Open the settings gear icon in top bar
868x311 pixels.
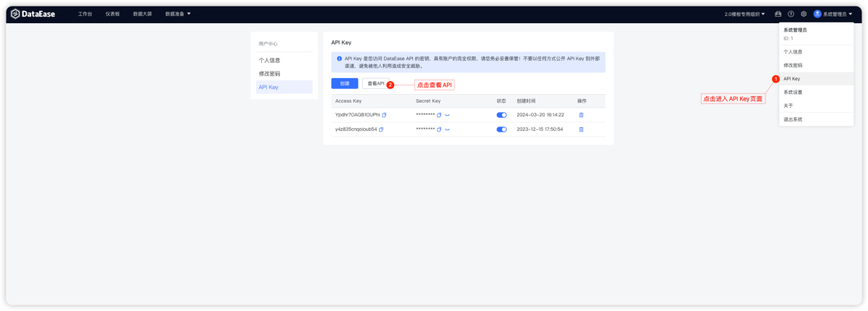[x=803, y=14]
